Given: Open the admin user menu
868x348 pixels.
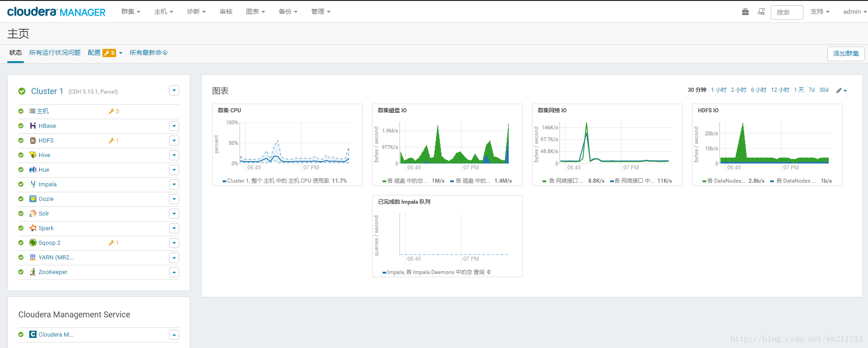Looking at the screenshot, I should [x=855, y=11].
